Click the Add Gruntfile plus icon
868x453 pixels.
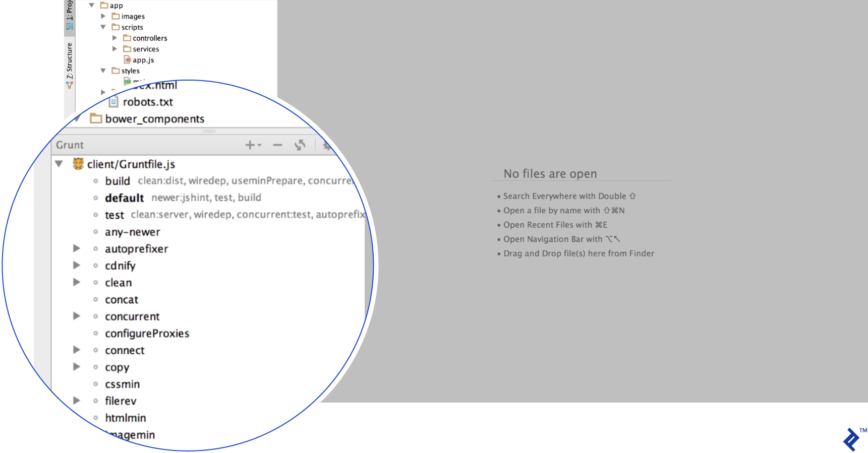tap(250, 145)
